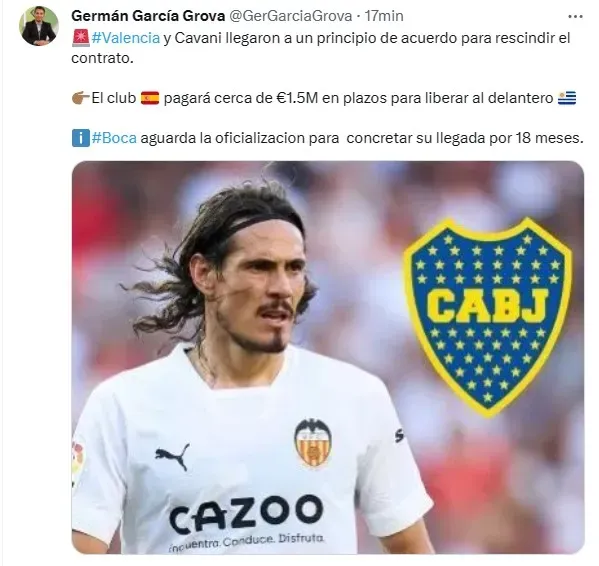
Task: Click the blue information emoji before #Boca
Action: 81,138
